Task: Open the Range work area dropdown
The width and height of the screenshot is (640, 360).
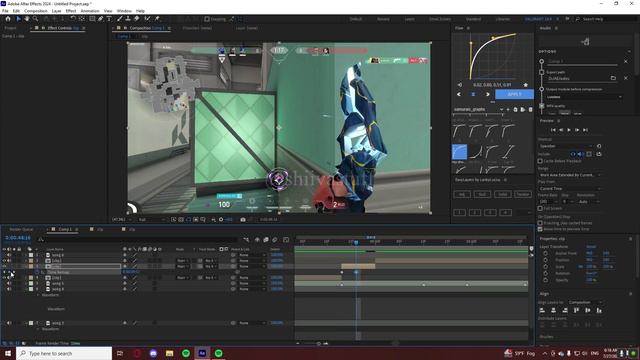Action: [x=570, y=175]
